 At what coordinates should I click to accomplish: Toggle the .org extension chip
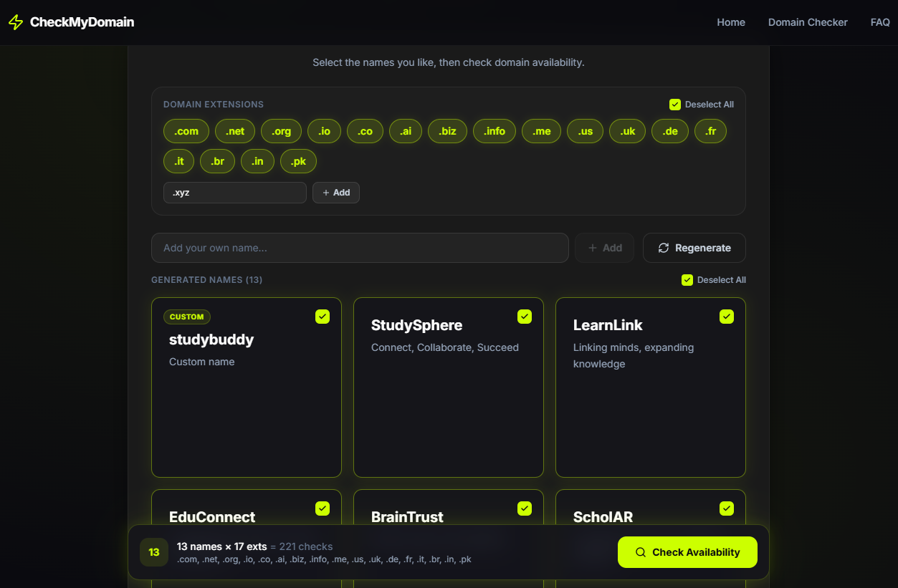tap(282, 131)
